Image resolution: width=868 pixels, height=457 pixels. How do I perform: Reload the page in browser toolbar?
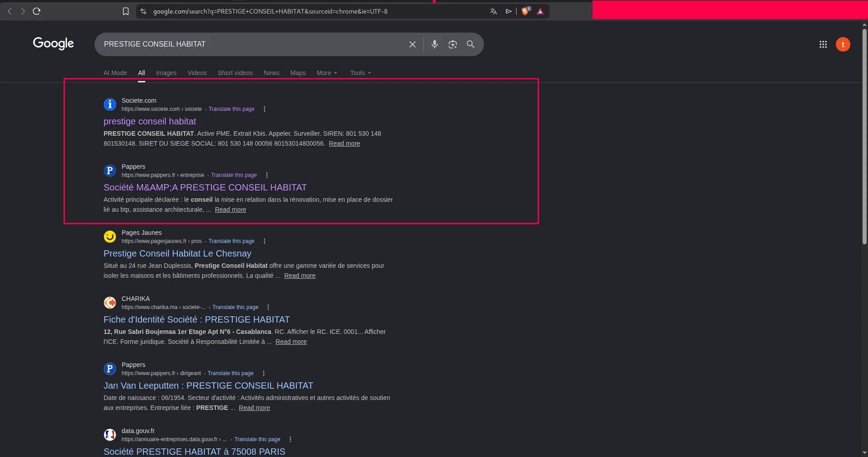tap(37, 11)
